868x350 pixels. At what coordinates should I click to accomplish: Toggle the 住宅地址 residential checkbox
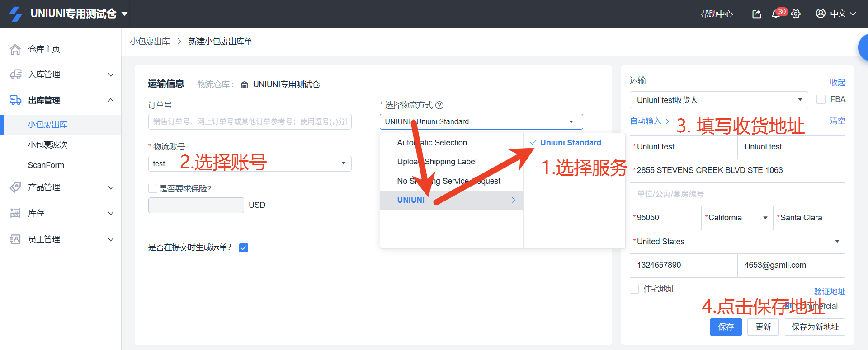click(x=634, y=289)
